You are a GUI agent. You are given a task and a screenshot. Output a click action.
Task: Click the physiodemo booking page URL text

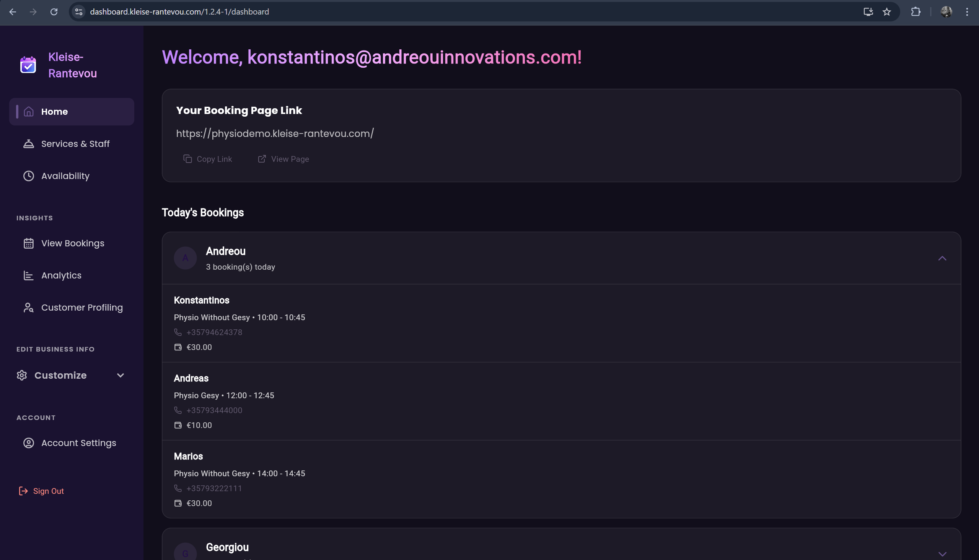point(275,133)
